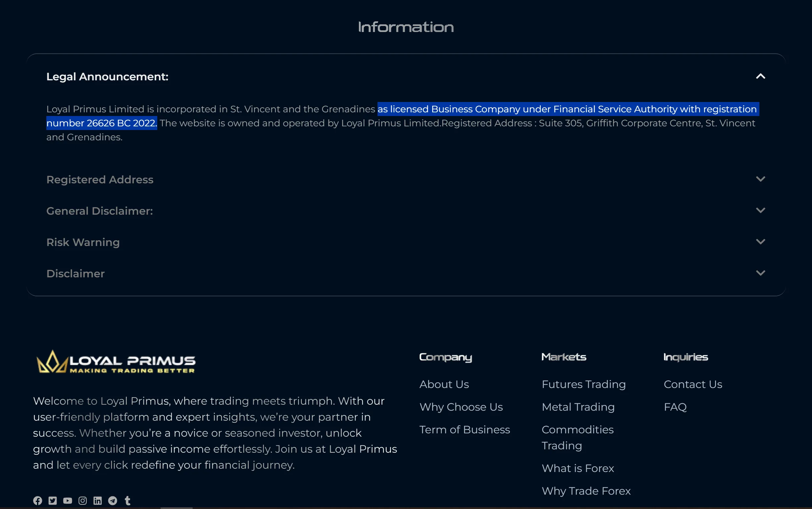
Task: Click the Company footer column heading
Action: [x=445, y=357]
